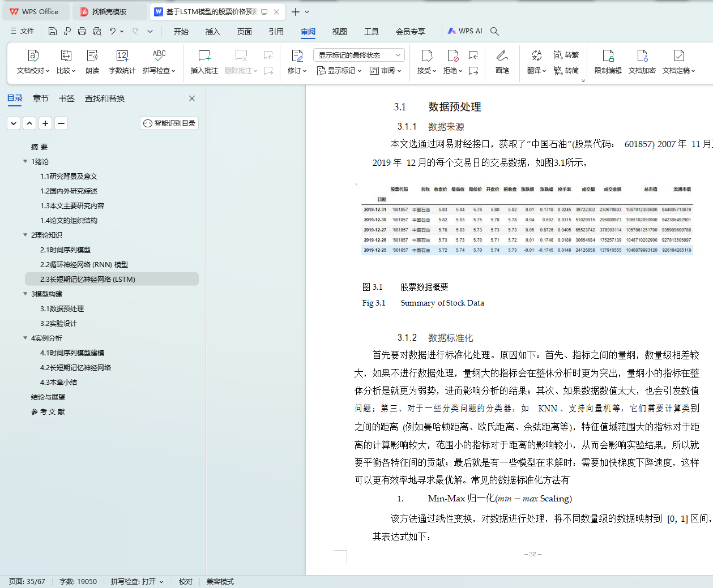Click 智能识别目录 button

[169, 123]
